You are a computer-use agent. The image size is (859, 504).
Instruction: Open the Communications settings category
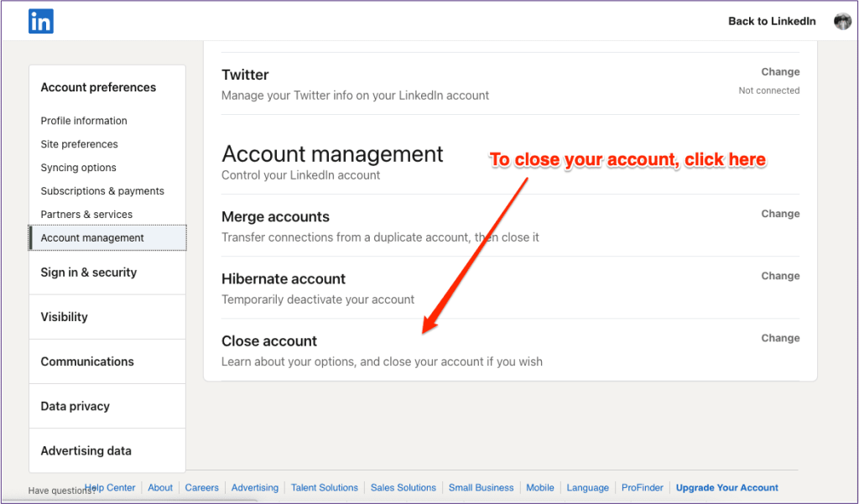coord(87,361)
